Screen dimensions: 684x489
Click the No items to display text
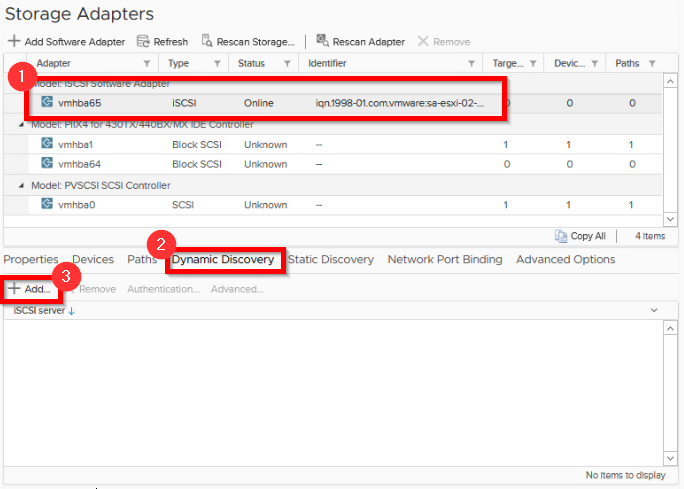pos(626,475)
